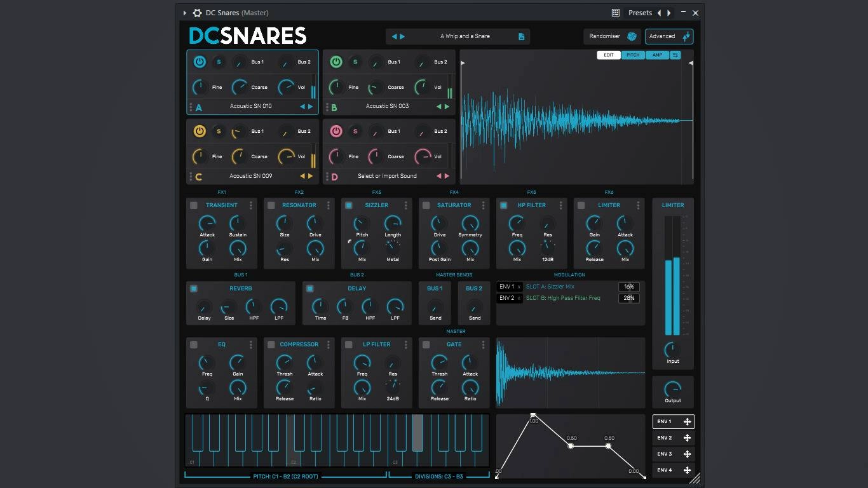Load the next DC Snares preset

402,36
